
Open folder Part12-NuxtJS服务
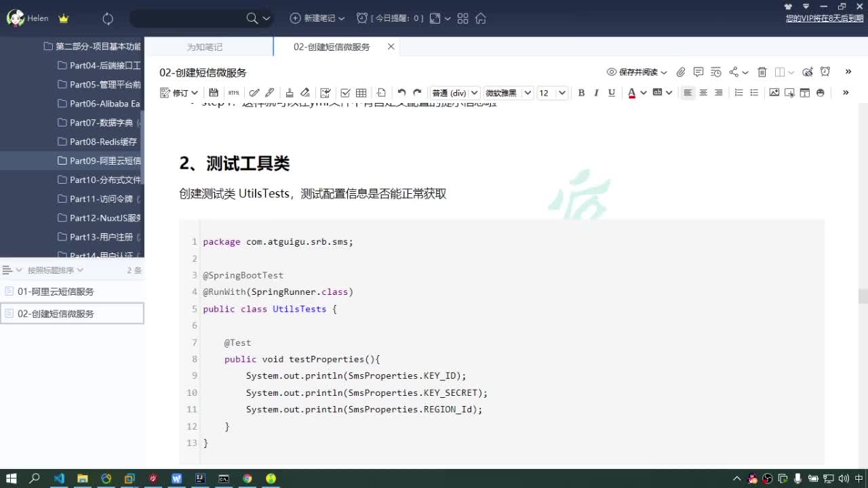click(99, 218)
